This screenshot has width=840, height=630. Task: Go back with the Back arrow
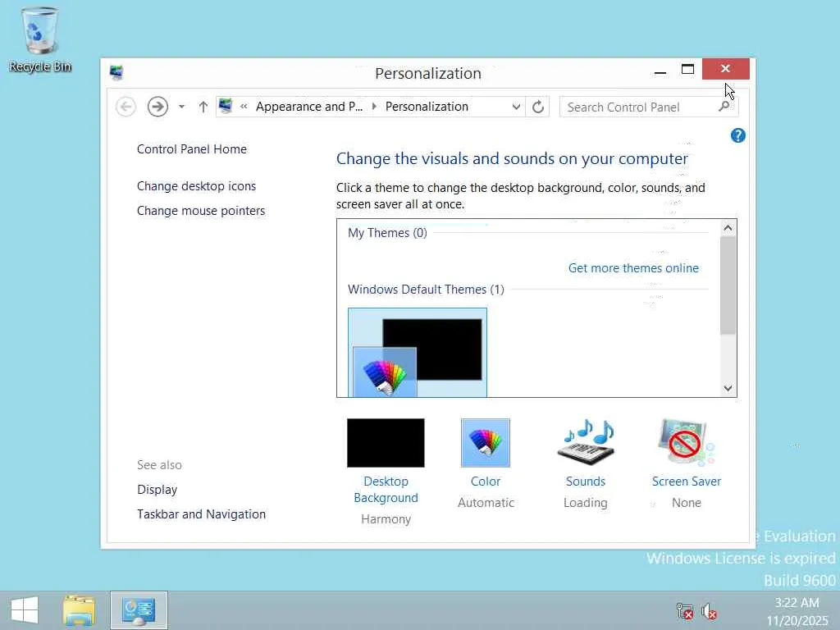126,107
